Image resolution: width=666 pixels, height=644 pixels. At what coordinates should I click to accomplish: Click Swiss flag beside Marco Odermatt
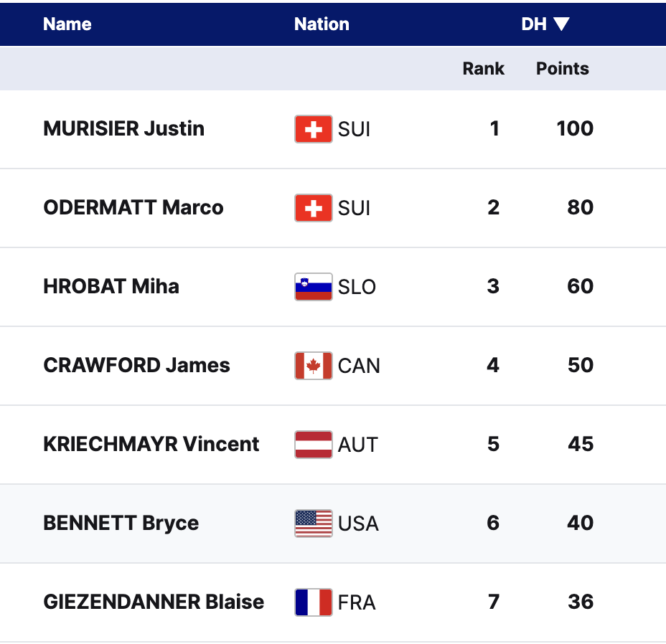[x=314, y=208]
